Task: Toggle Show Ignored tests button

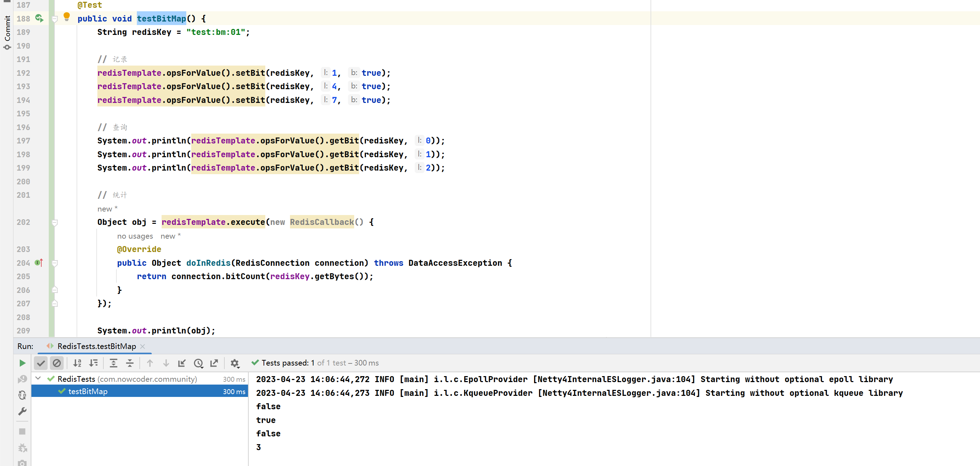Action: click(x=57, y=363)
